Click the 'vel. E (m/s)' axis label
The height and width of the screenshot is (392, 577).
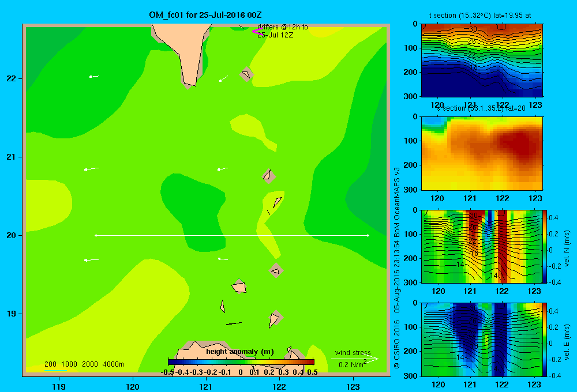coord(567,342)
